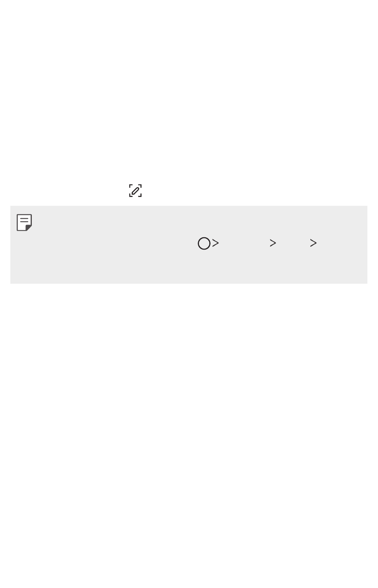
Task: Select the folded-corner note symbol
Action: tap(24, 223)
